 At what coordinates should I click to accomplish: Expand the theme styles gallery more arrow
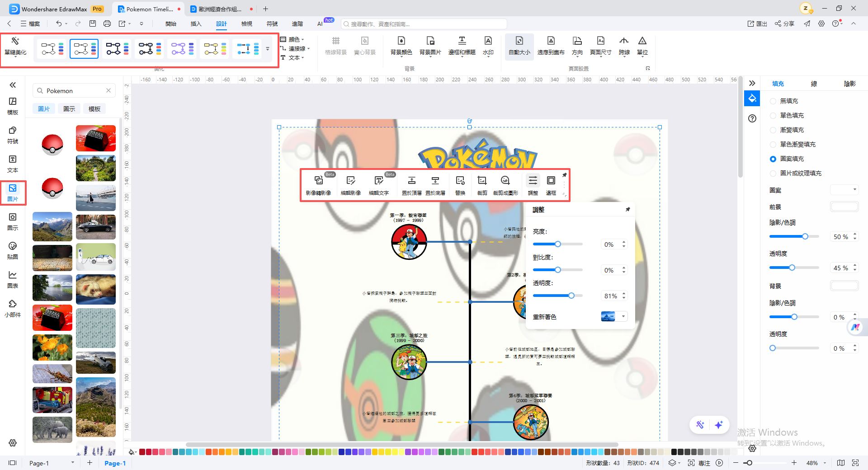tap(268, 49)
